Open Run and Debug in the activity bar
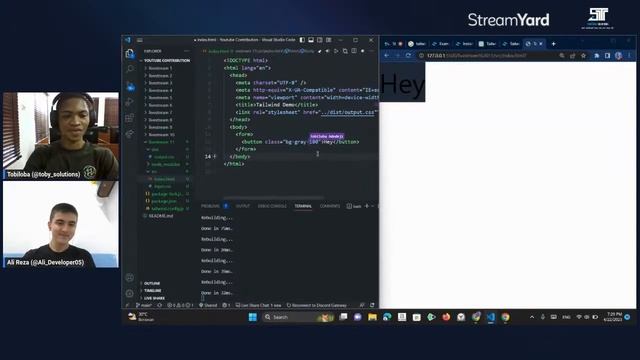640x360 pixels. [130, 102]
